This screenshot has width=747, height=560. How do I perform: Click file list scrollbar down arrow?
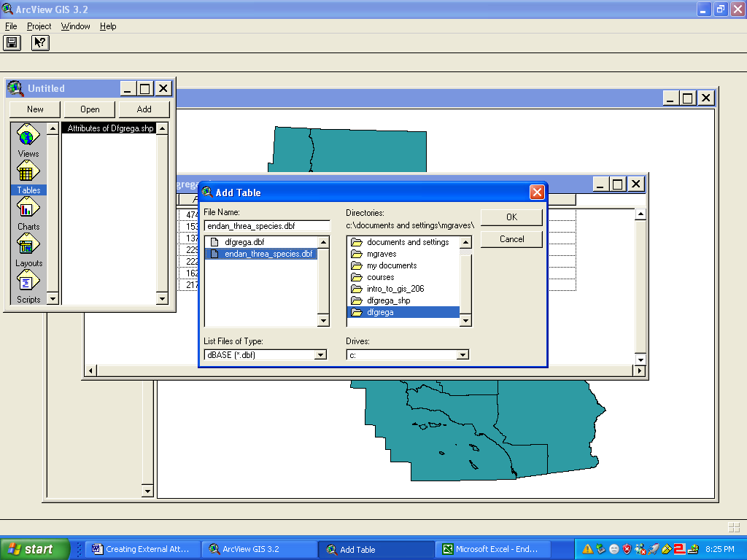323,321
